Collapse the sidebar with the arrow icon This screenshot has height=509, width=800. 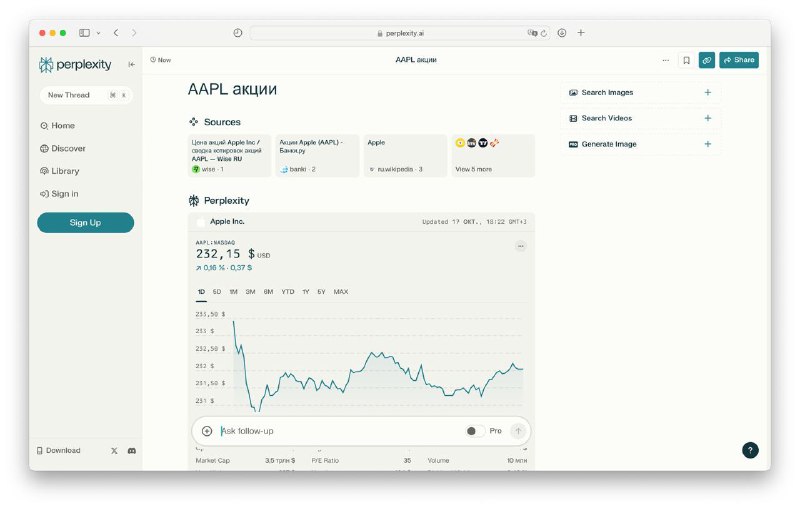pyautogui.click(x=132, y=64)
